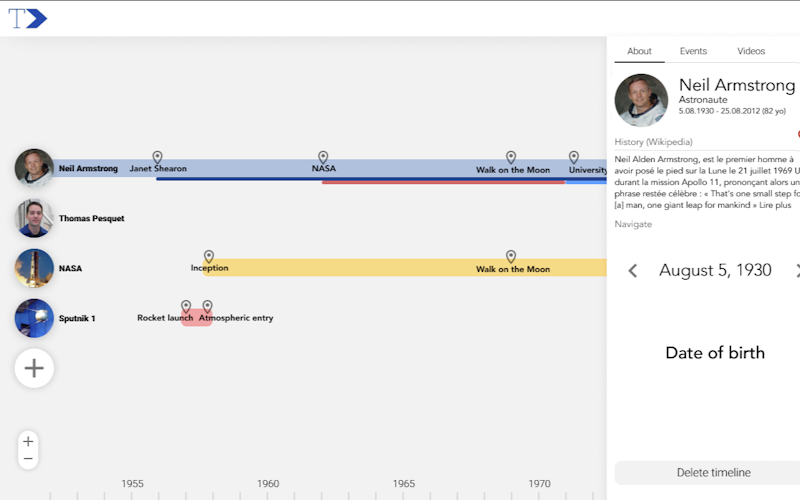This screenshot has height=500, width=800.
Task: Select the Janet Shearon event pin
Action: (158, 157)
